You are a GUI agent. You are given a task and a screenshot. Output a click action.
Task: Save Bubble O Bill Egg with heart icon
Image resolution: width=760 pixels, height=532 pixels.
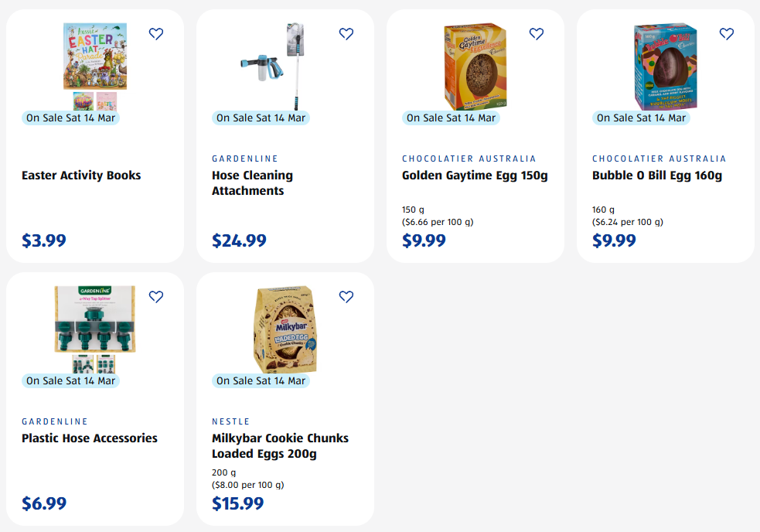pos(727,34)
